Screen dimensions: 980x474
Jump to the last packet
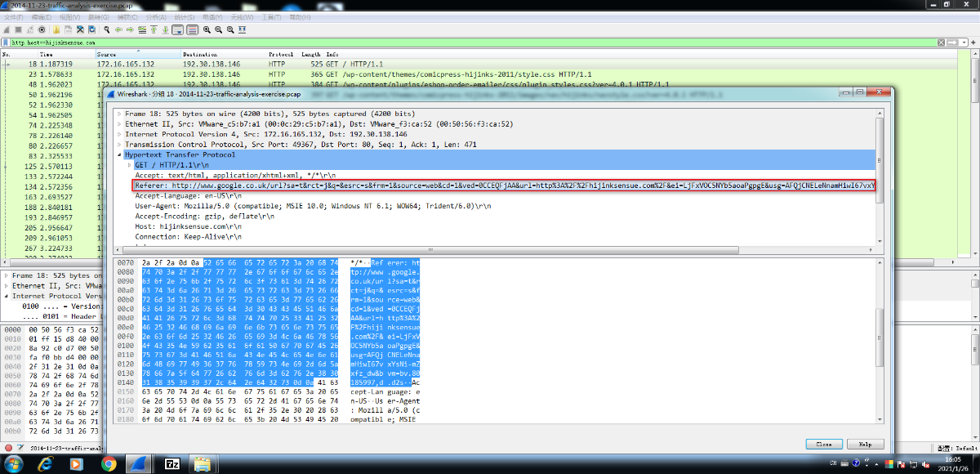pos(165,29)
